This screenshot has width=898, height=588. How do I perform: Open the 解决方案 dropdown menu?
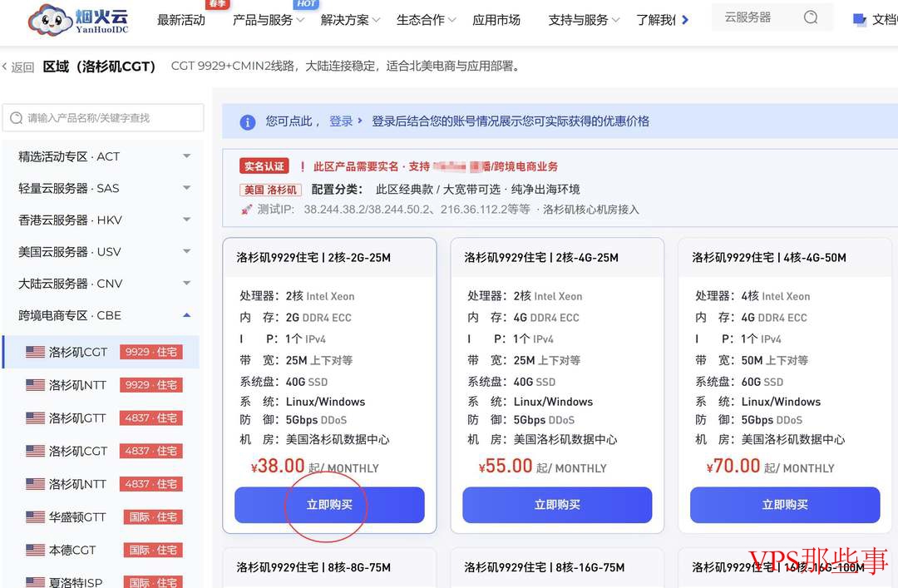pos(350,20)
